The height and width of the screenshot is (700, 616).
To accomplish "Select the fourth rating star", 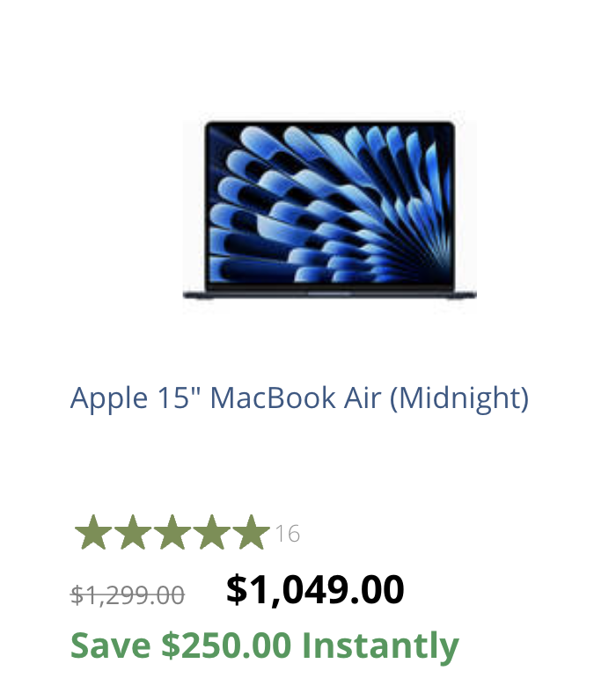I will point(211,532).
